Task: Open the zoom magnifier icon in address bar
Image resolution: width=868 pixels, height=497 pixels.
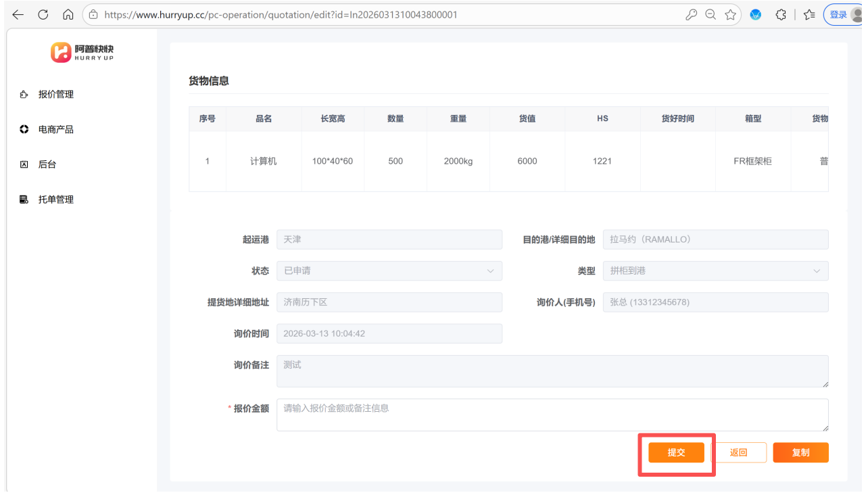Action: 710,14
